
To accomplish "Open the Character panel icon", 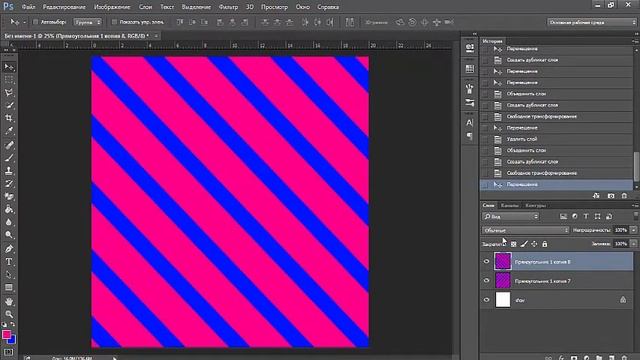I will [469, 122].
